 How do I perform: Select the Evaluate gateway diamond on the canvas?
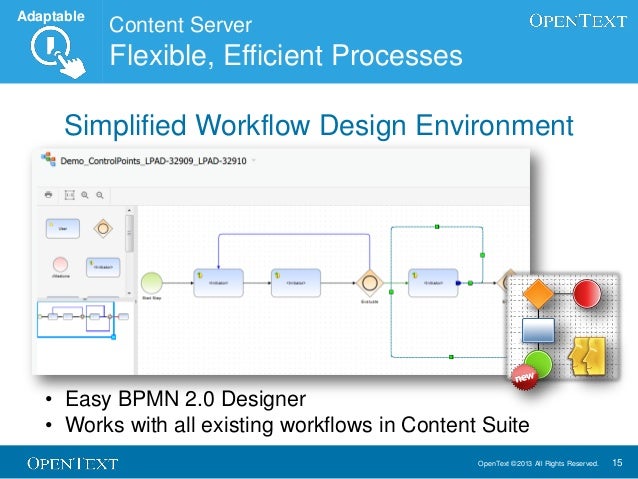point(369,283)
